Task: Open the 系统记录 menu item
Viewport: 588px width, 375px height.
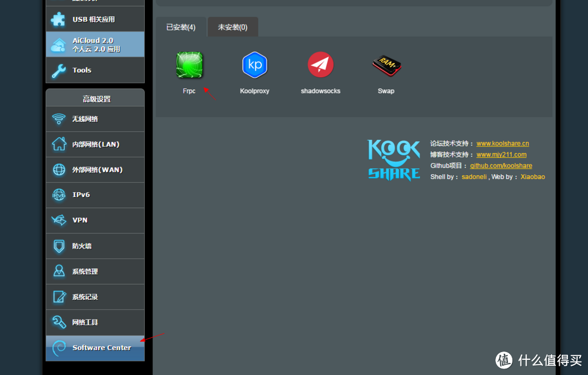Action: (95, 297)
